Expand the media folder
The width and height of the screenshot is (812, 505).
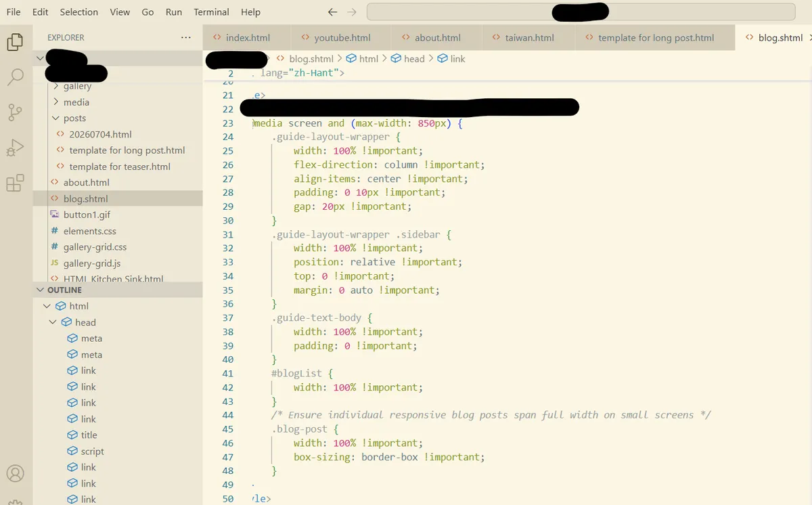(x=55, y=102)
